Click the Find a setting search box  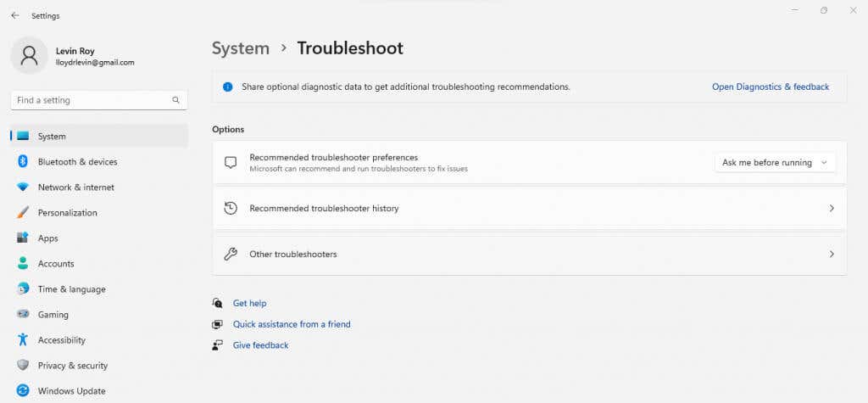pos(99,100)
